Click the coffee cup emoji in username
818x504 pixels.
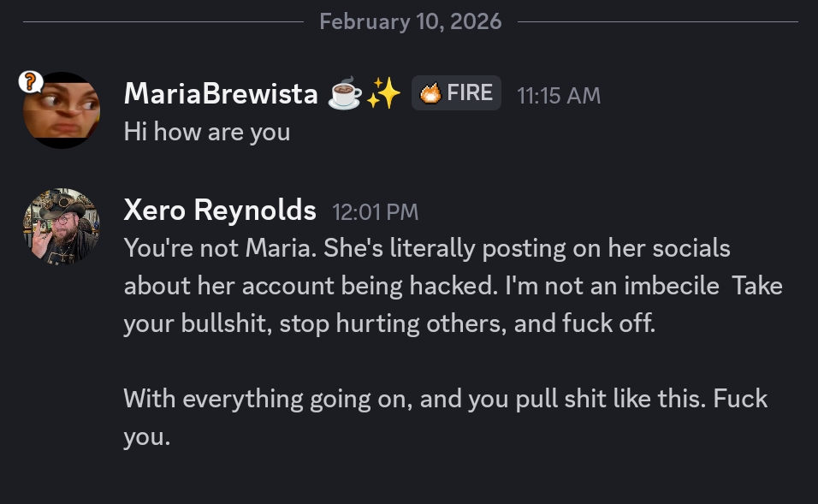pos(346,94)
